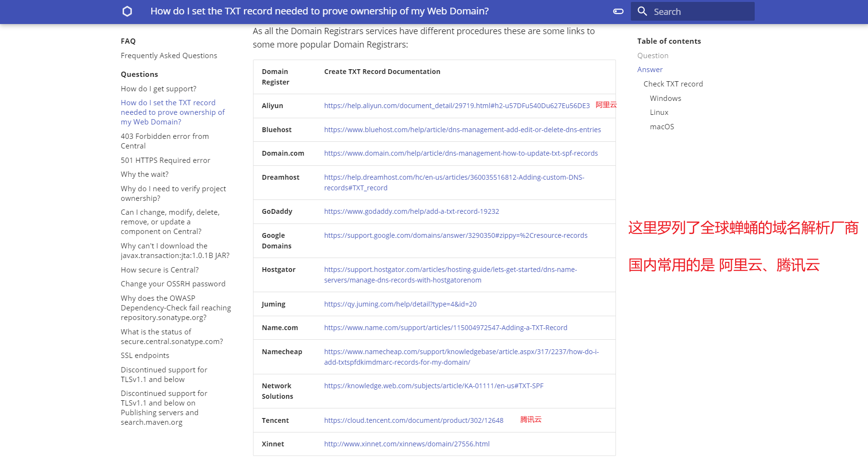Click the hexagon site logo in header

tap(127, 11)
